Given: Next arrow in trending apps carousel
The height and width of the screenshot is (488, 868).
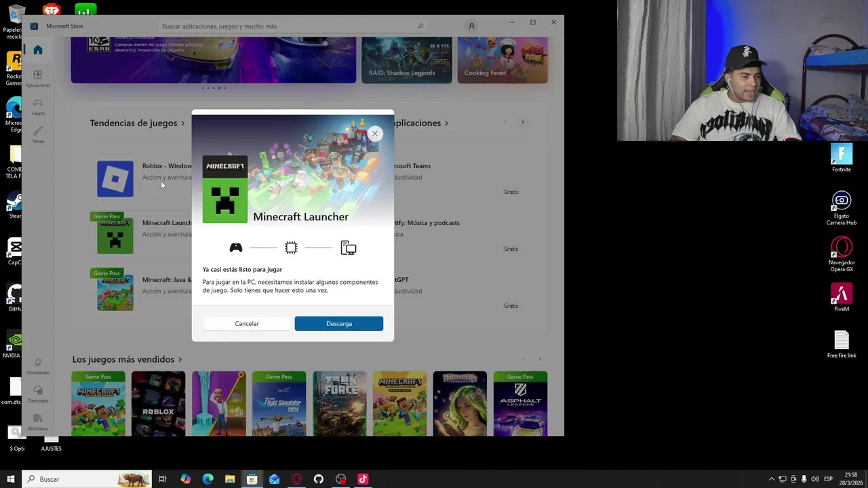Looking at the screenshot, I should point(522,123).
